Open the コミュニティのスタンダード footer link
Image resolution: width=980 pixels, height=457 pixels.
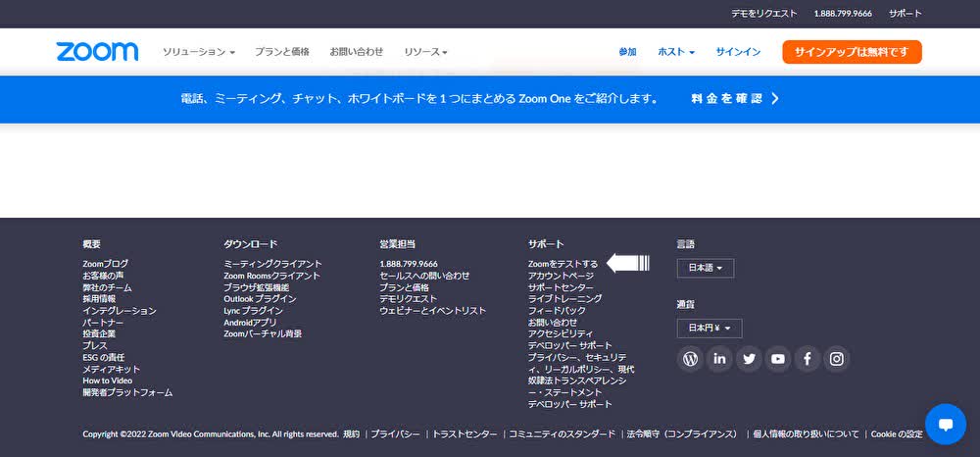tap(562, 433)
